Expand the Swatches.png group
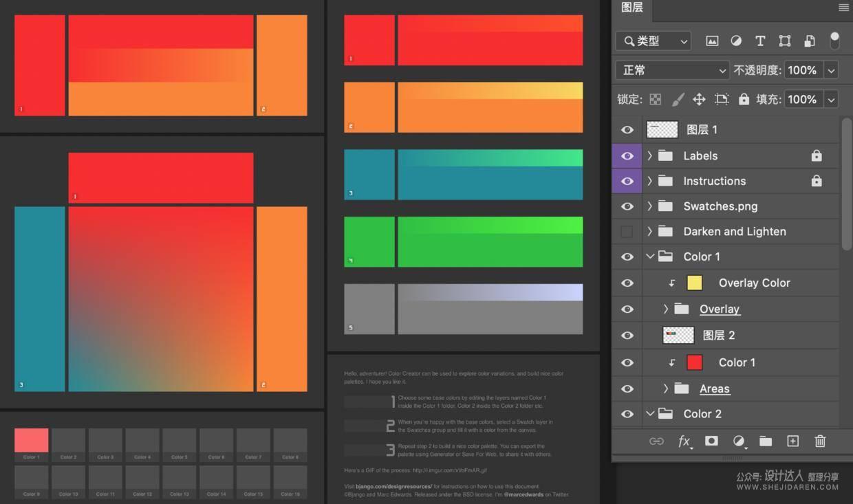This screenshot has width=853, height=504. 649,206
